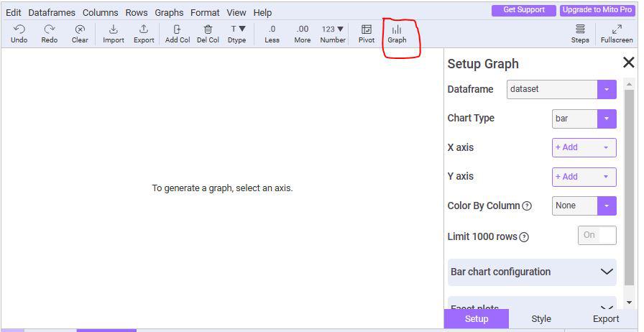This screenshot has height=332, width=644.
Task: Add a column to X axis
Action: pos(584,147)
